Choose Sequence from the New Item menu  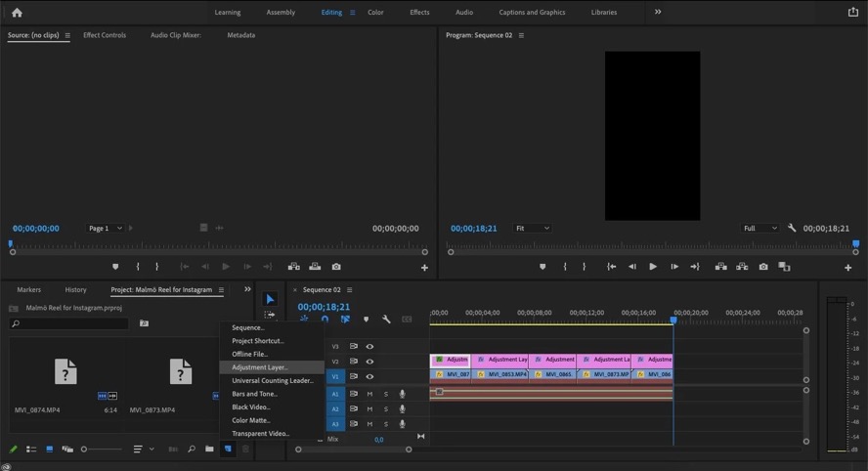[x=272, y=327]
